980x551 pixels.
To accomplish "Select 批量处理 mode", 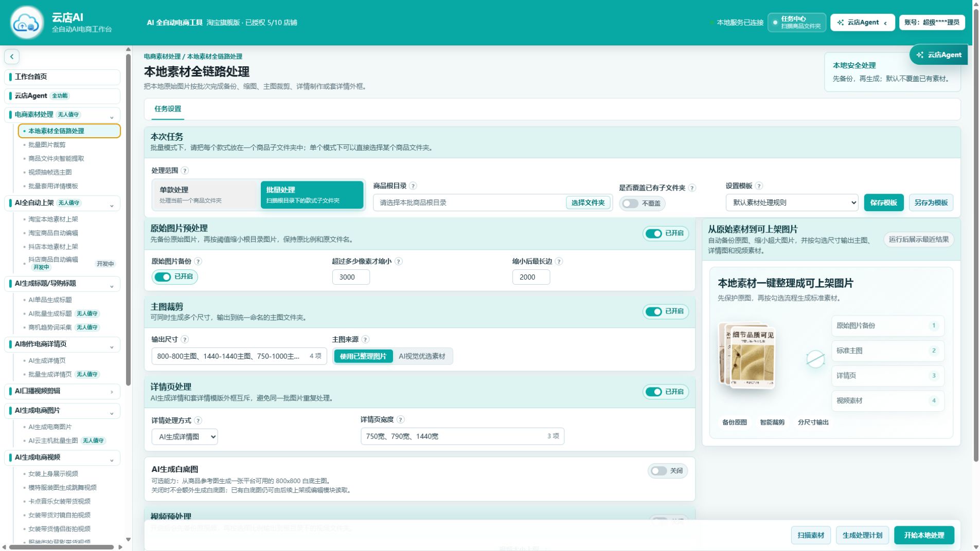I will click(x=312, y=195).
